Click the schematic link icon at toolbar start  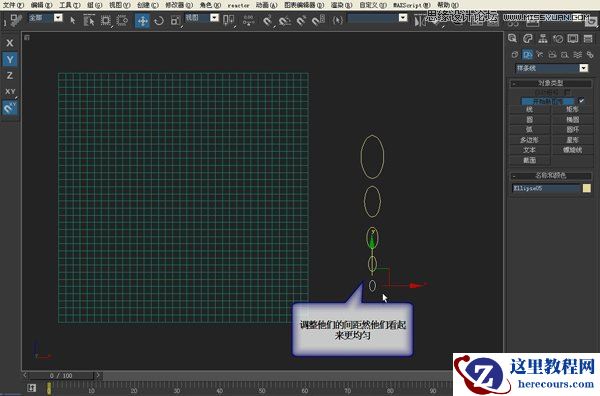coord(16,20)
